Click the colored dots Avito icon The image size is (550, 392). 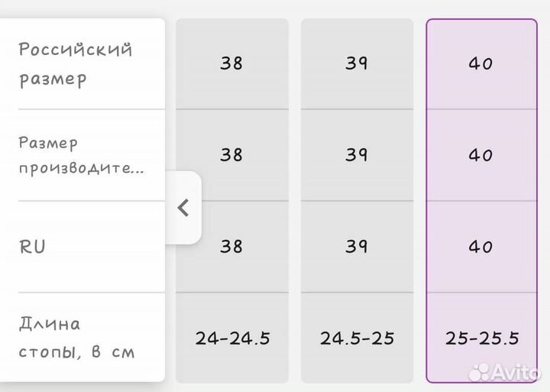coord(480,372)
